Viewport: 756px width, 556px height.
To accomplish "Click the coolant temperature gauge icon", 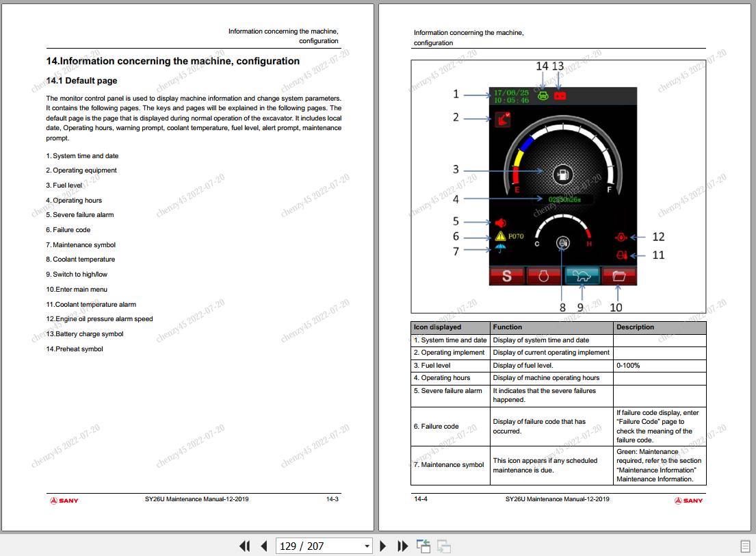I will (562, 243).
